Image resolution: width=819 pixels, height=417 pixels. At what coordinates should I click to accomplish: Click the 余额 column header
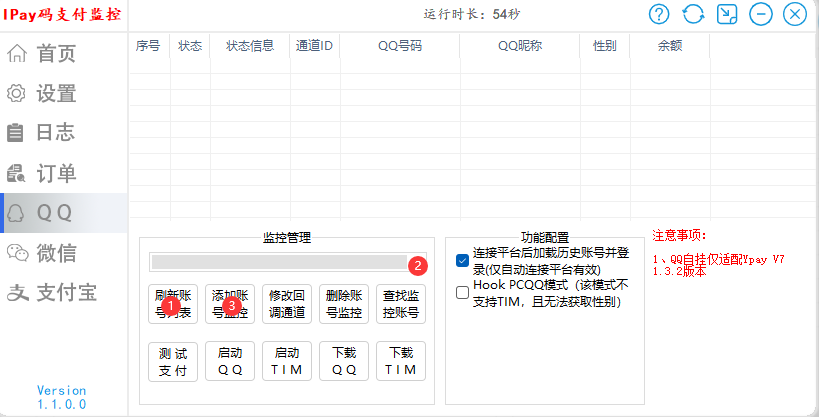(x=670, y=46)
